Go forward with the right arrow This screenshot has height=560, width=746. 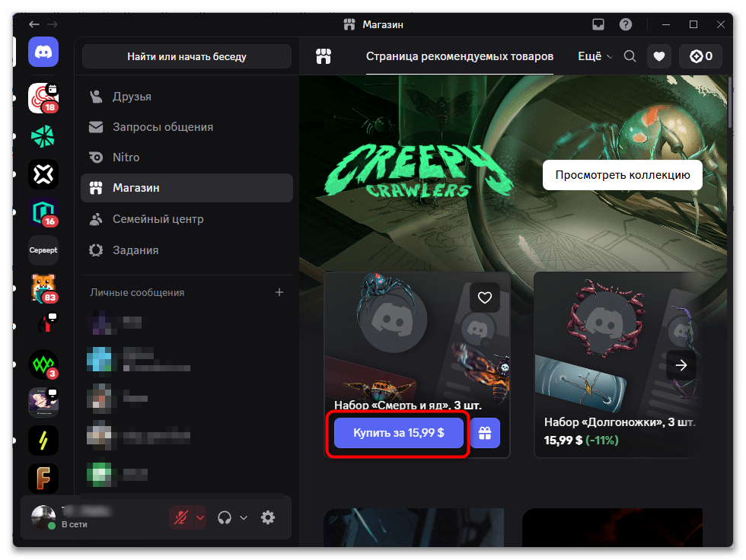pos(53,24)
